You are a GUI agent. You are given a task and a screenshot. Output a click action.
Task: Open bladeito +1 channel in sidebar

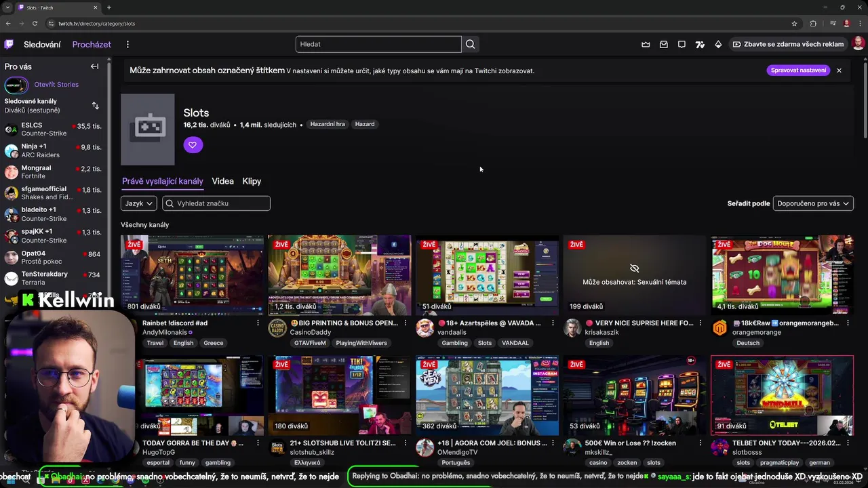tap(53, 214)
